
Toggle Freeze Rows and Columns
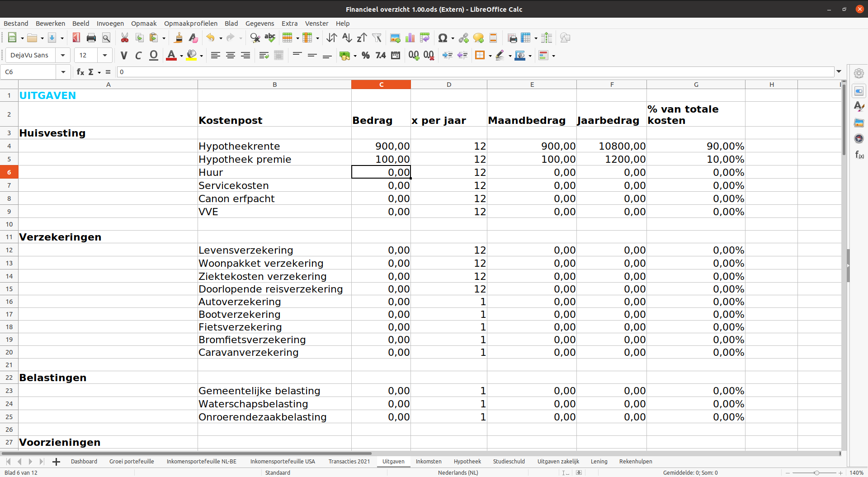(x=526, y=38)
